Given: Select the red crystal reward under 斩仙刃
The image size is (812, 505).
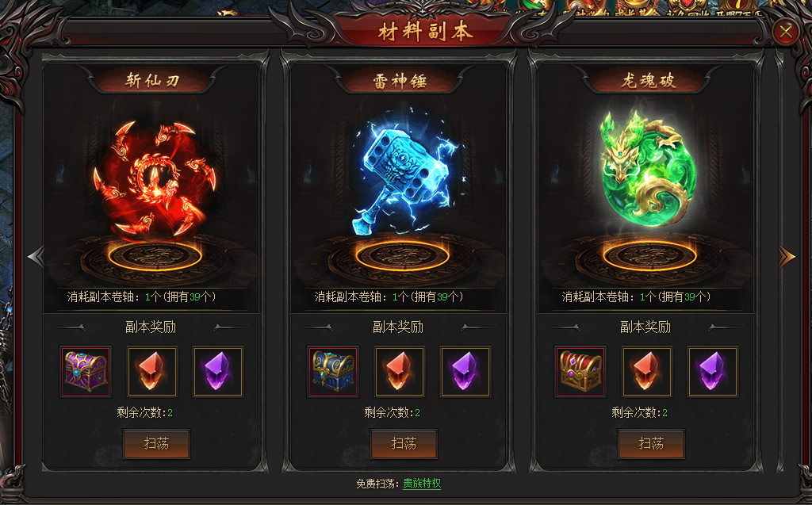Looking at the screenshot, I should [x=152, y=372].
